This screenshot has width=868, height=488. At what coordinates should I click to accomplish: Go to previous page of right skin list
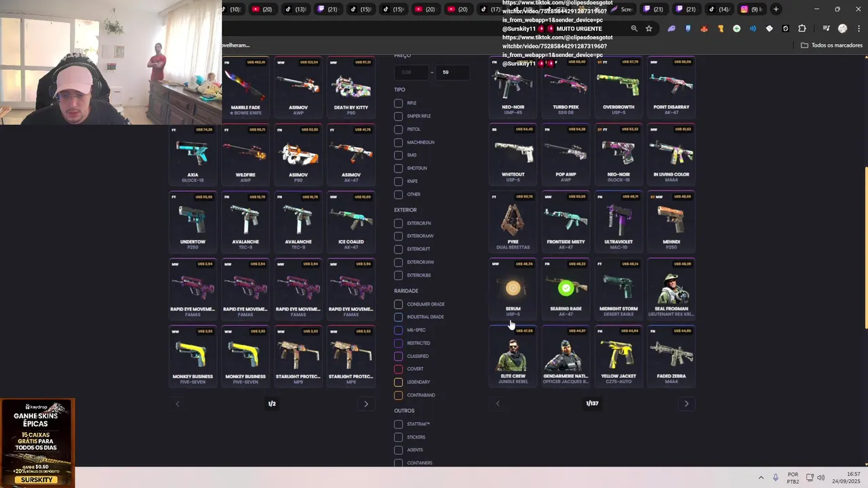498,403
